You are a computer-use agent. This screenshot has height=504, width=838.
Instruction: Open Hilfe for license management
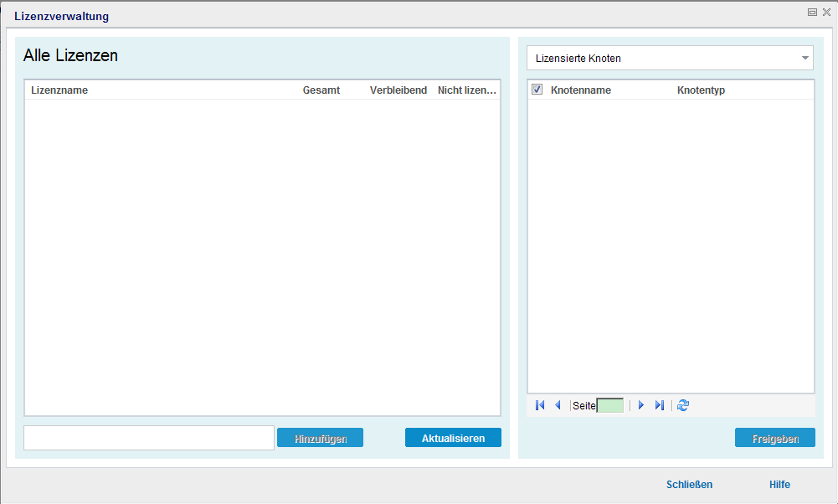(x=779, y=484)
